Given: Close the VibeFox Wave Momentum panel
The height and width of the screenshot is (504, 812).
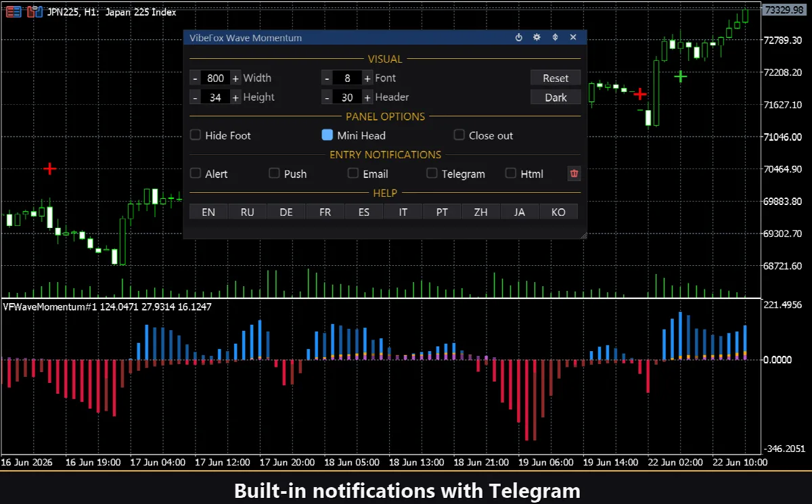Looking at the screenshot, I should click(x=573, y=38).
